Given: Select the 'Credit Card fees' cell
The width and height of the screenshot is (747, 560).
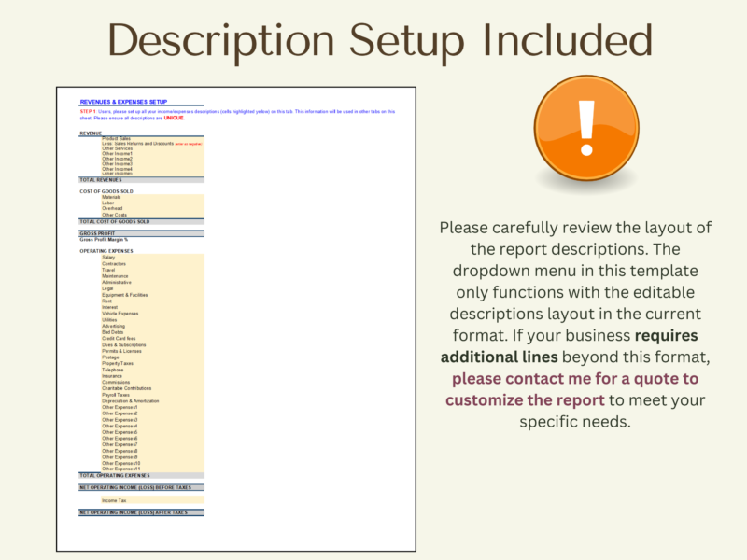Looking at the screenshot, I should point(152,339).
